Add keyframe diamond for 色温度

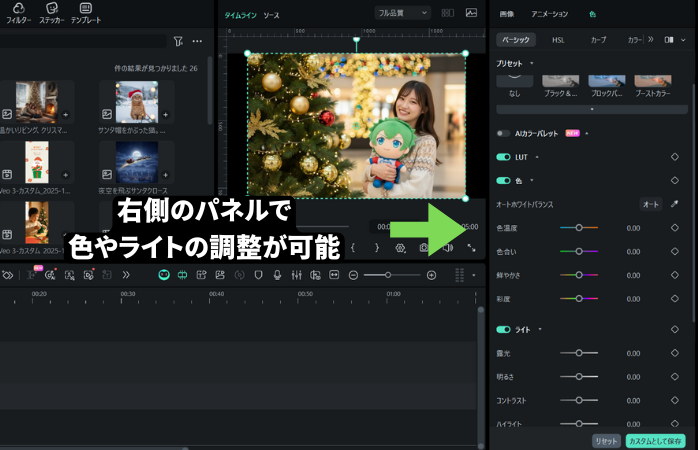675,228
